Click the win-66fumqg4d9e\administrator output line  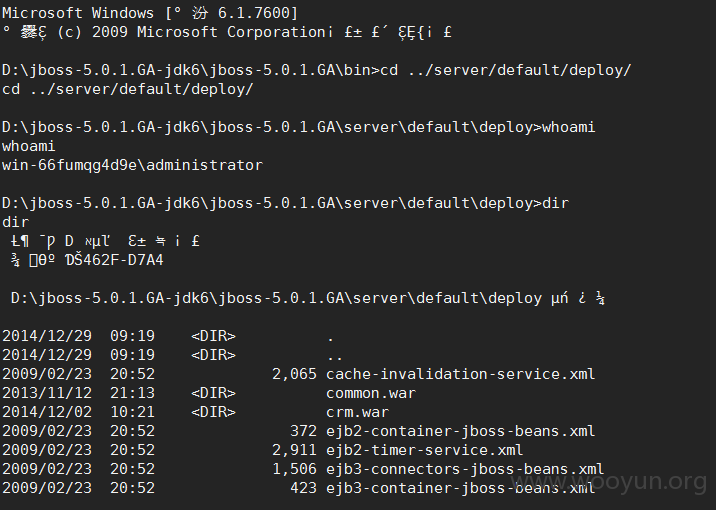[132, 165]
